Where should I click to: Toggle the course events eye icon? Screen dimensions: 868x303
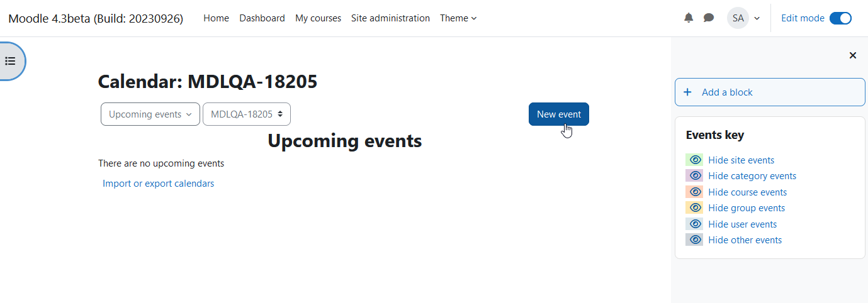click(x=695, y=192)
